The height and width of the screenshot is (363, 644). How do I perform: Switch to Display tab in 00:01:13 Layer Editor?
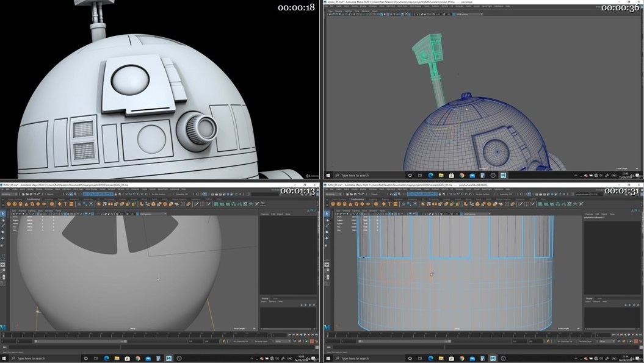point(265,298)
